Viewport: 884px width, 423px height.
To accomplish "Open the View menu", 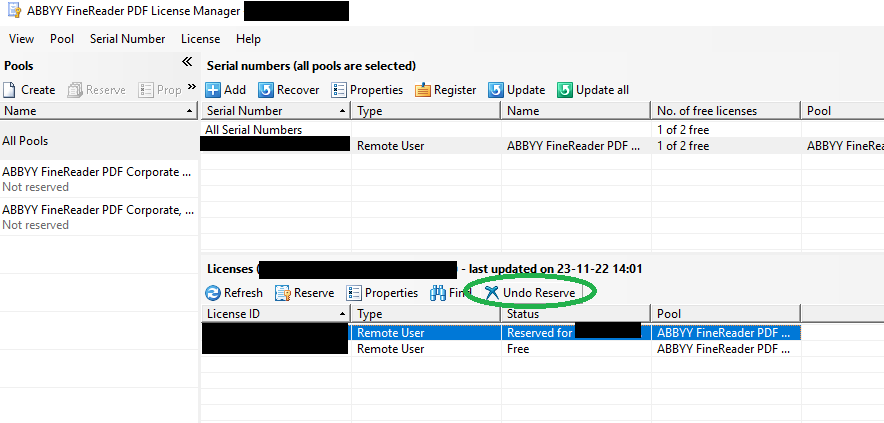I will 21,39.
